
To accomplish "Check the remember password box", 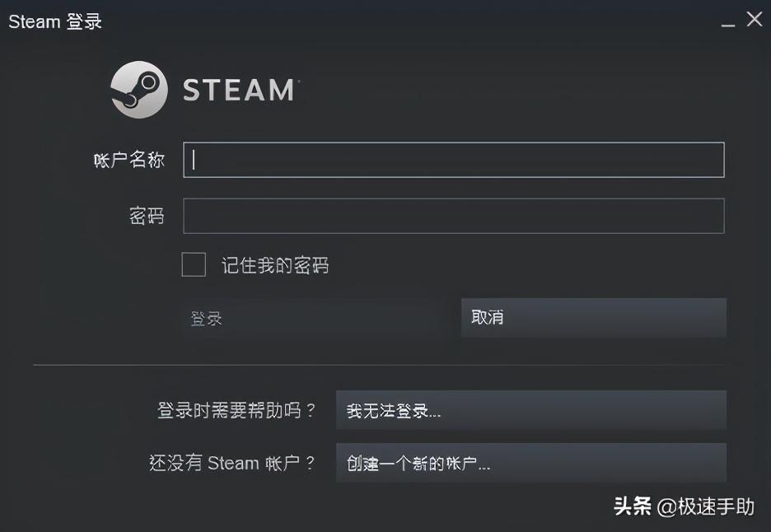I will [x=193, y=264].
